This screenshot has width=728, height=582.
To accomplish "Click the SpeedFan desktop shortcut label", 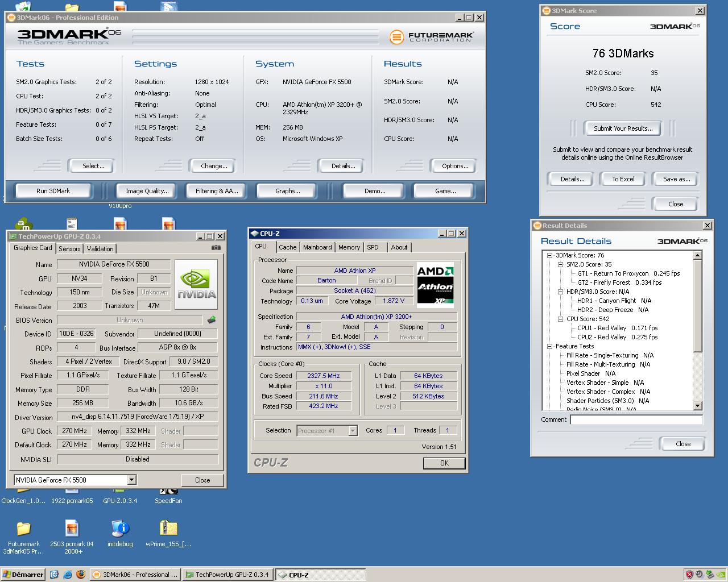I will click(168, 501).
